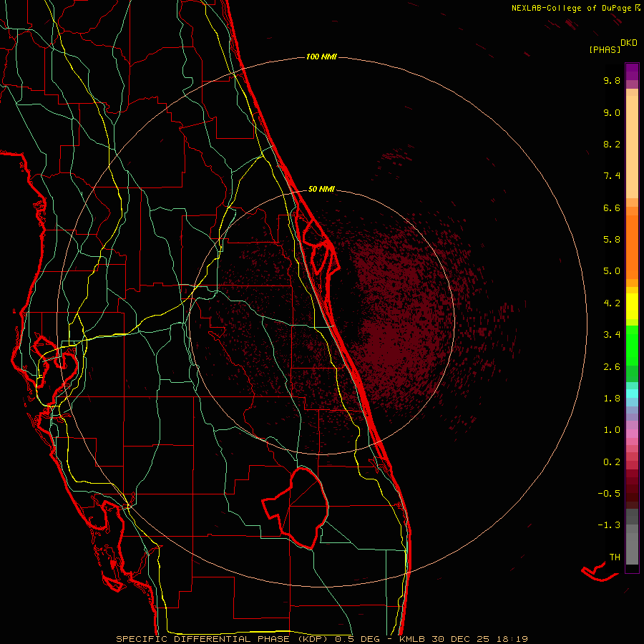Pick the cyan color bar segment

[632, 394]
